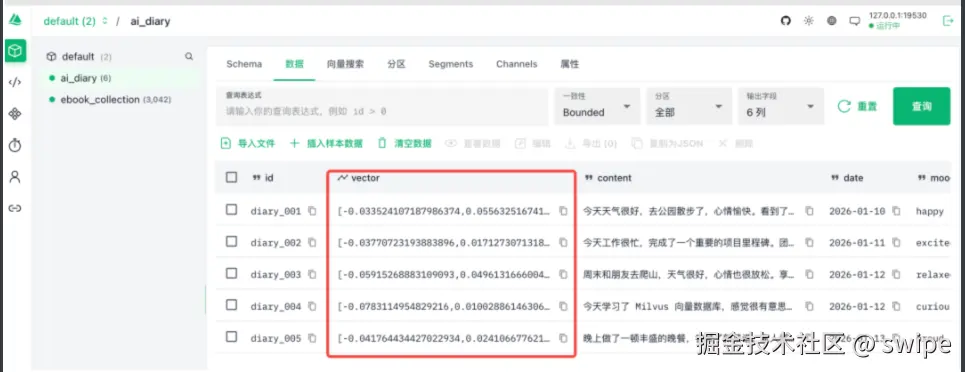
Task: Copy the diary_002 id value
Action: tap(313, 243)
